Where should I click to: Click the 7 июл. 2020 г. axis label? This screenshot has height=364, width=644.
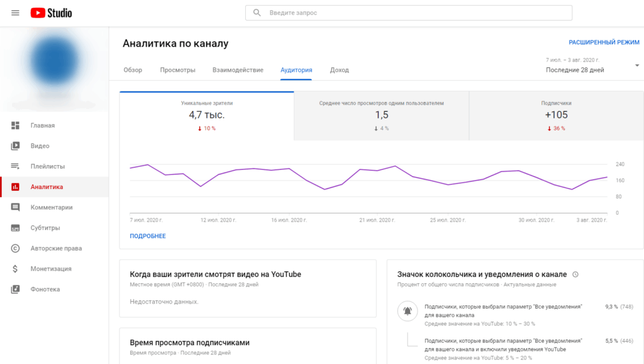point(146,220)
